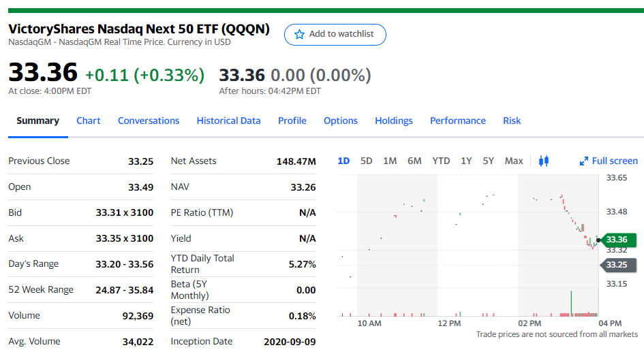
Task: Open the Summary tab
Action: coord(37,120)
